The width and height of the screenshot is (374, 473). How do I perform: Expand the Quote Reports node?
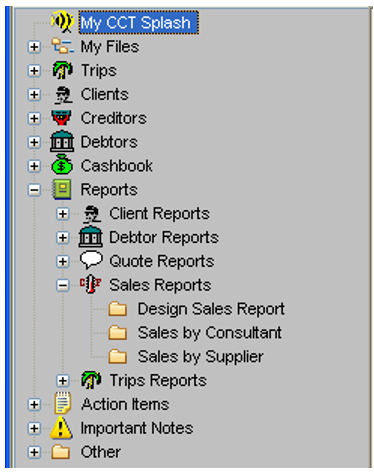[x=63, y=261]
